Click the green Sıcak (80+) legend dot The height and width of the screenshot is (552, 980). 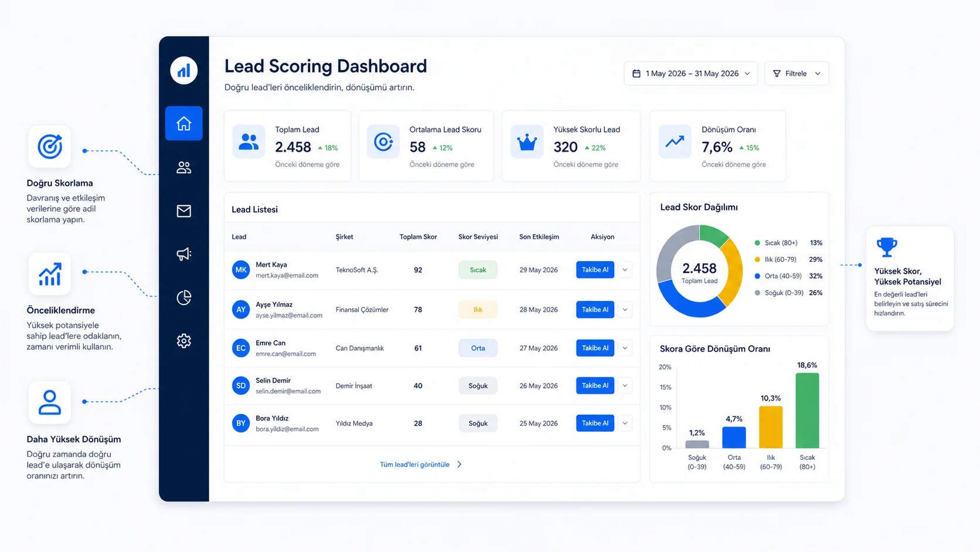click(x=757, y=243)
